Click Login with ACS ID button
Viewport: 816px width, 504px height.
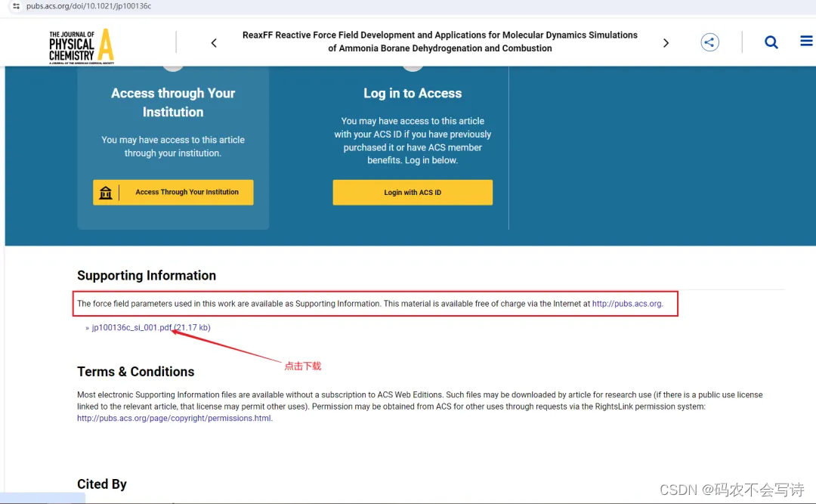(413, 192)
